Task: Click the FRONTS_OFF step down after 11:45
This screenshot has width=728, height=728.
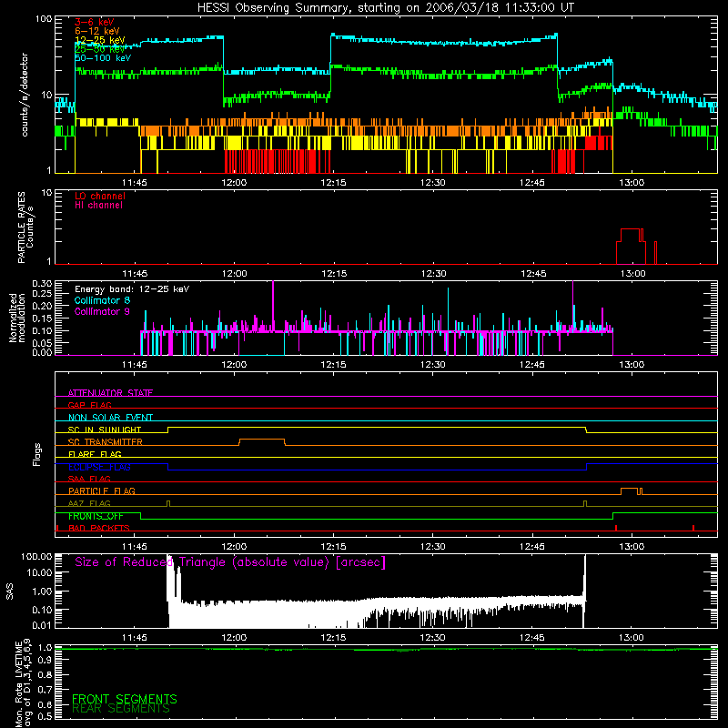Action: click(x=141, y=516)
